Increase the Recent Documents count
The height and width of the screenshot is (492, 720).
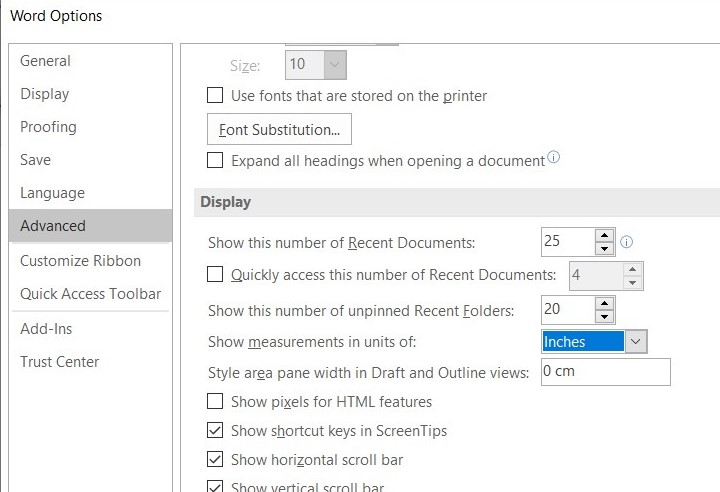tap(604, 236)
